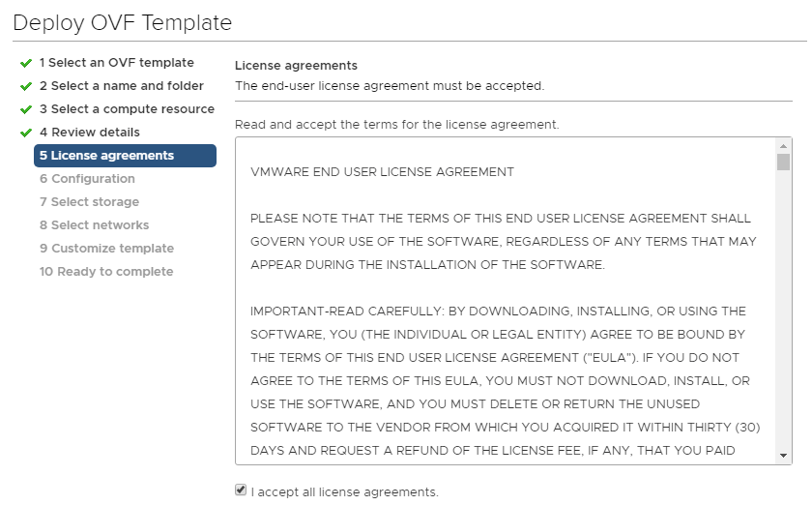Click step 10 Ready to complete

[106, 272]
